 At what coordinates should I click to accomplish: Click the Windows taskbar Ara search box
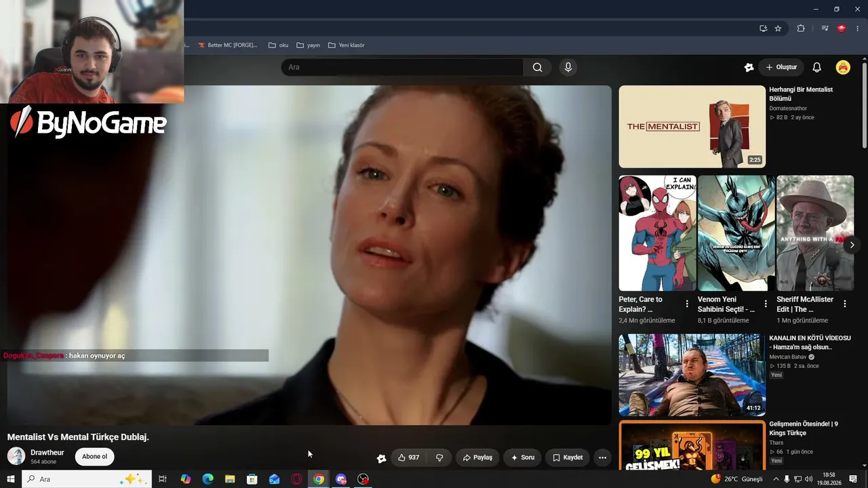(87, 479)
